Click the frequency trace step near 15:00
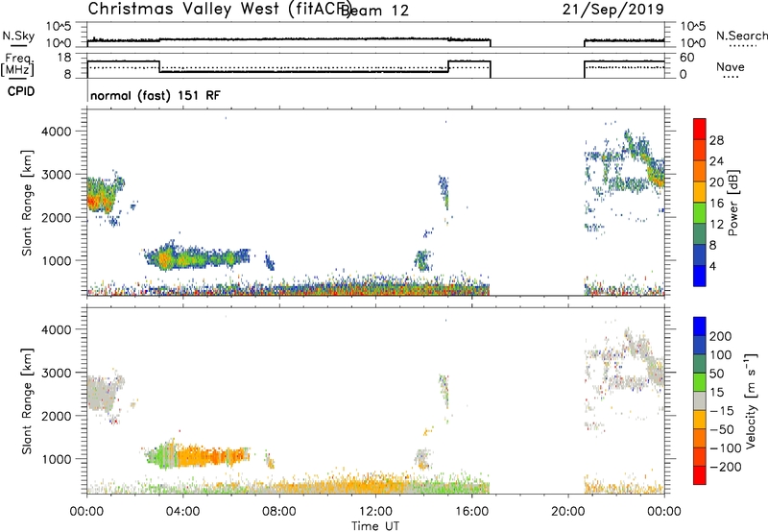This screenshot has width=768, height=532. [x=448, y=66]
